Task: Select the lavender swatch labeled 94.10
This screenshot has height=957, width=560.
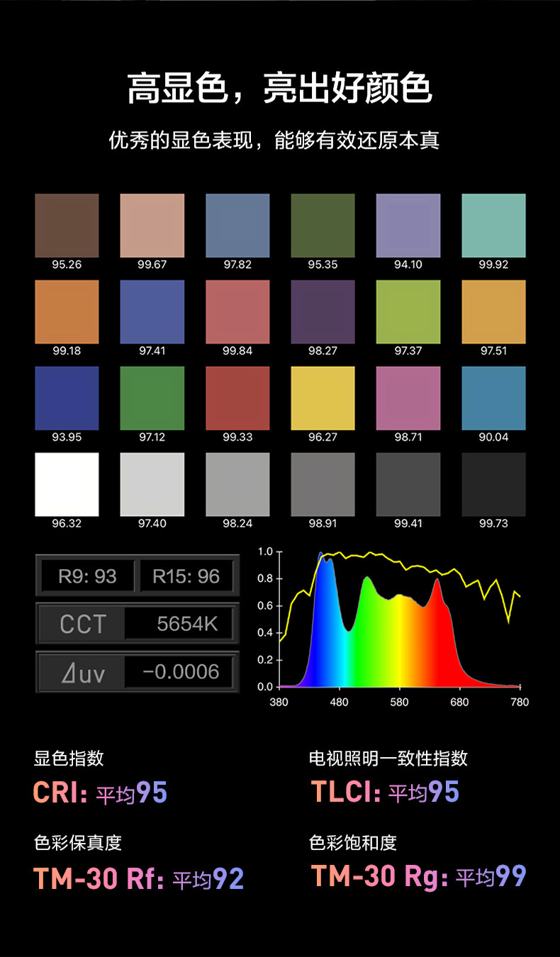Action: click(x=408, y=225)
